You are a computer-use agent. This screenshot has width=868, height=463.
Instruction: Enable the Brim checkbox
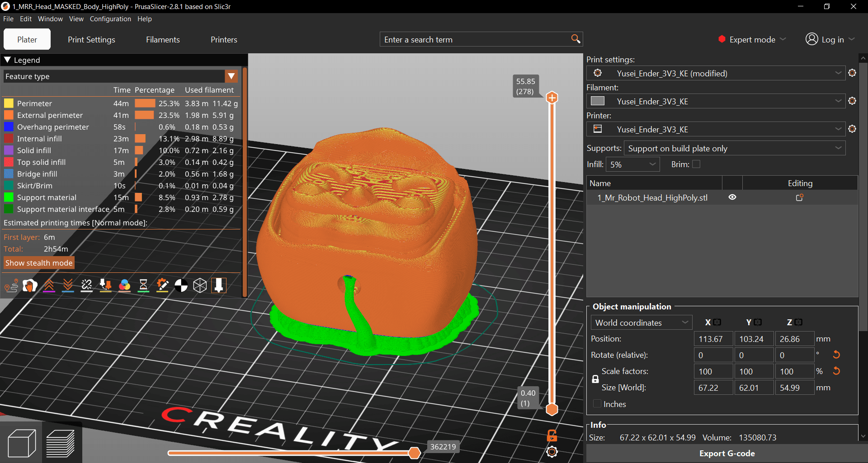(696, 164)
